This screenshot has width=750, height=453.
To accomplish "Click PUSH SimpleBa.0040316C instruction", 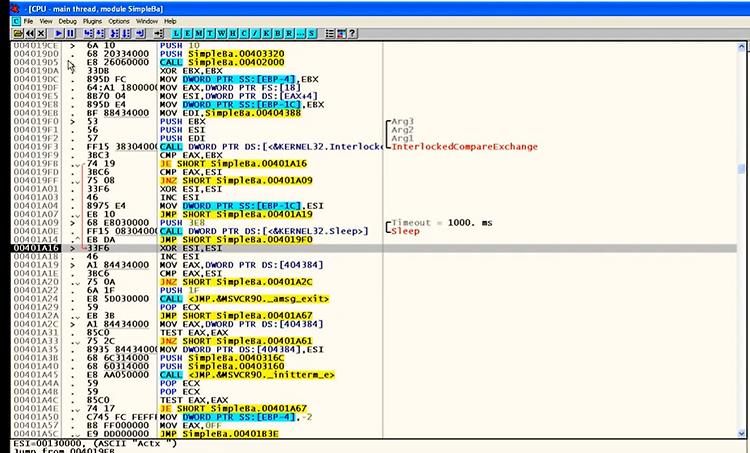I will click(222, 358).
